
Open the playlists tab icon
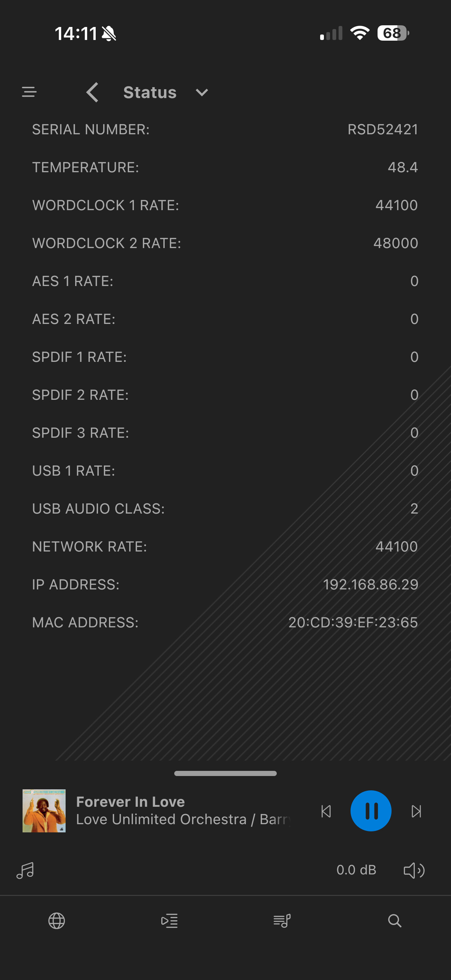pos(282,921)
